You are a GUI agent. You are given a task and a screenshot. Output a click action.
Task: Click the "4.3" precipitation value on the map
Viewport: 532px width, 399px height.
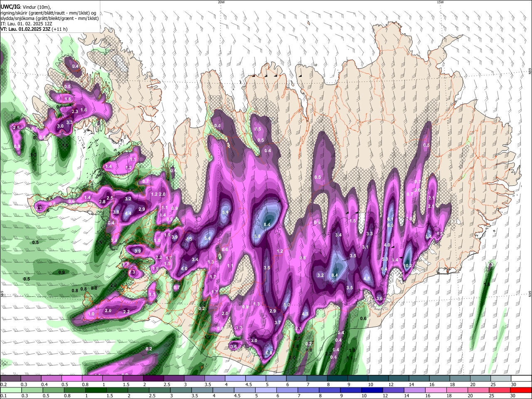pos(305,314)
